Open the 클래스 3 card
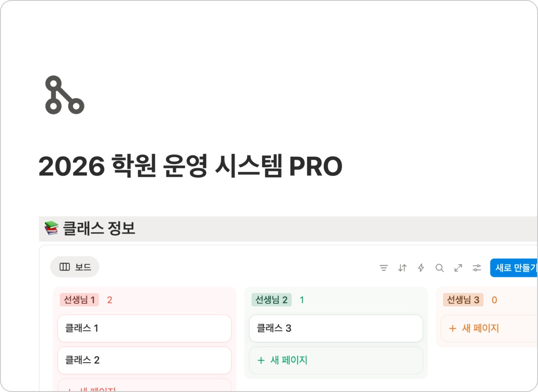 pyautogui.click(x=336, y=329)
